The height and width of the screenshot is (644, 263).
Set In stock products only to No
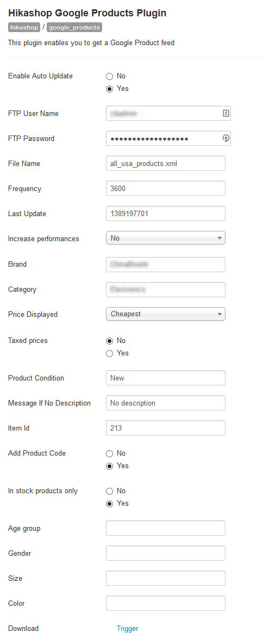click(109, 491)
